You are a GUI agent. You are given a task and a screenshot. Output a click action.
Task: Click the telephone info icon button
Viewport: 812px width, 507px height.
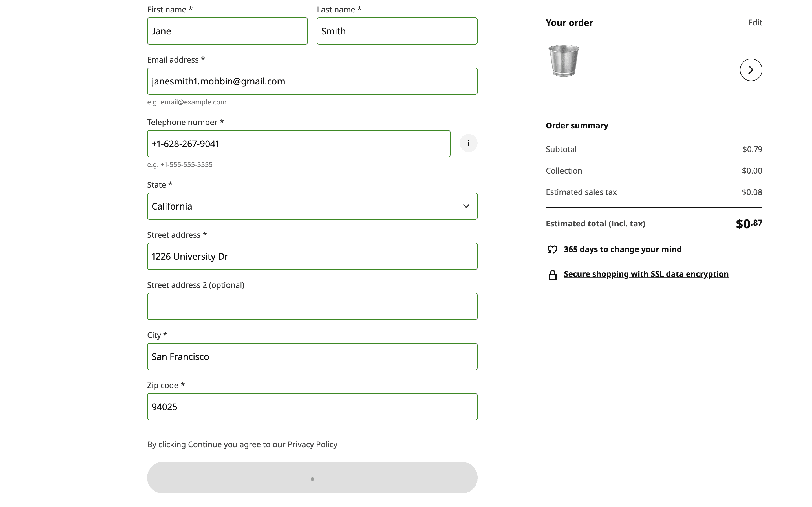(x=468, y=144)
